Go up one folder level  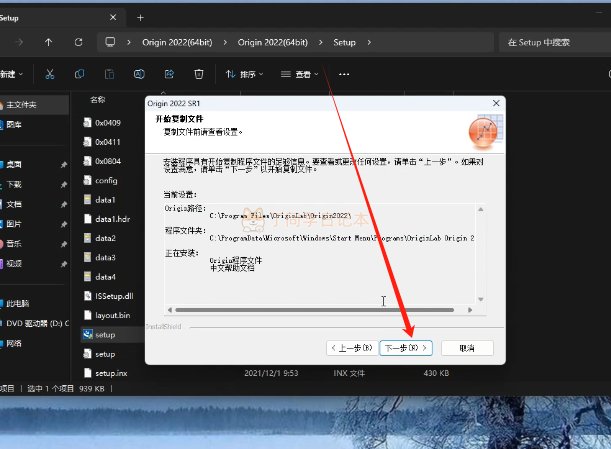tap(48, 42)
